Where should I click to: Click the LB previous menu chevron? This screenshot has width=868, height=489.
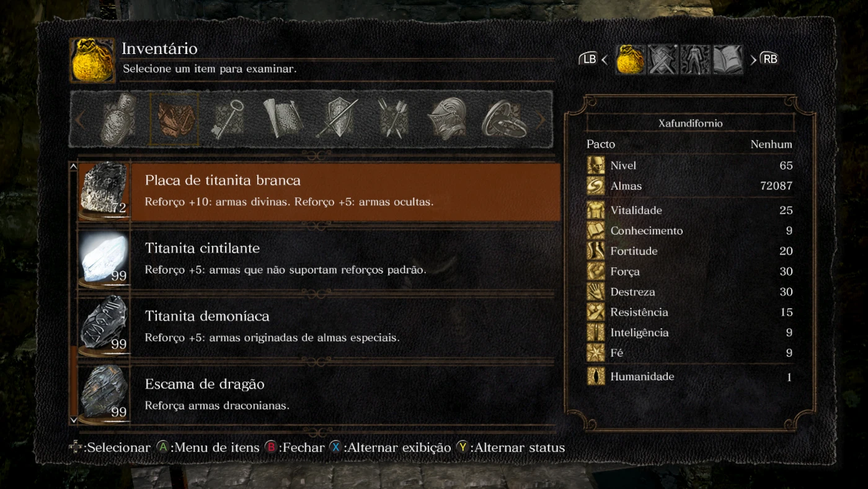604,60
